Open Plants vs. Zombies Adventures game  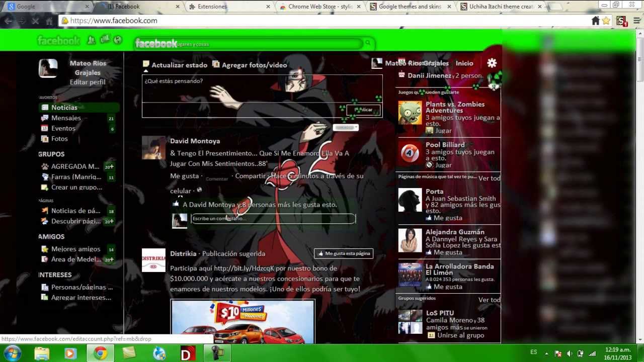pyautogui.click(x=455, y=107)
